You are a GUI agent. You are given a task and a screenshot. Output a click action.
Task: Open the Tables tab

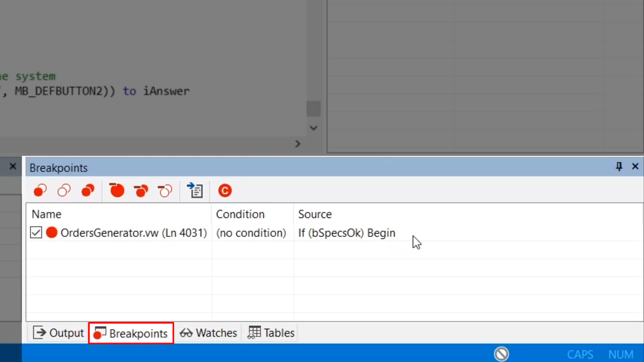271,333
